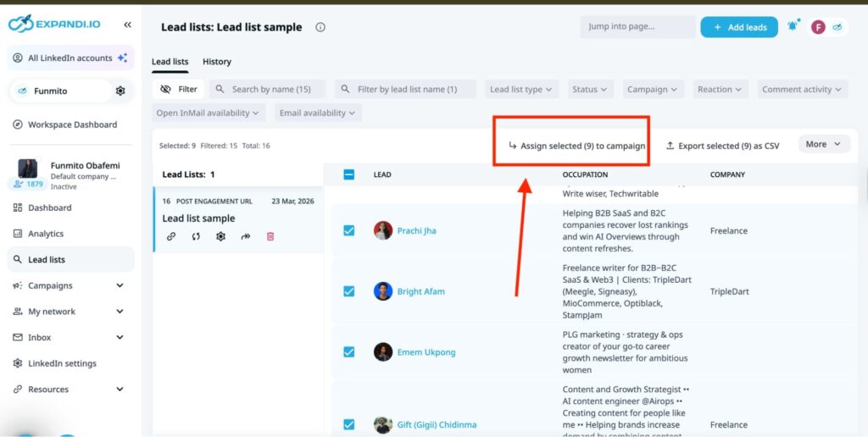Open the More actions dropdown
Image resolution: width=868 pixels, height=437 pixels.
point(824,144)
